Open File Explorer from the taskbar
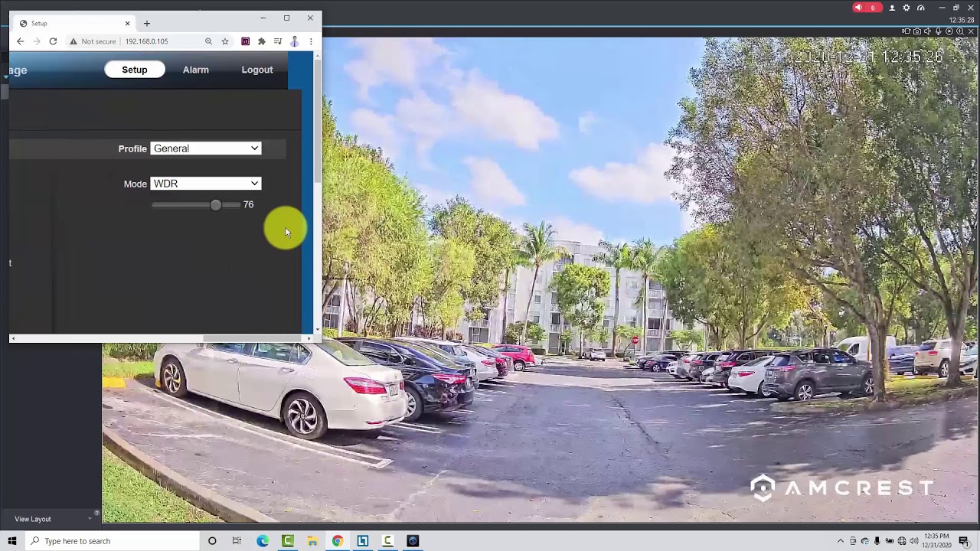 click(312, 541)
